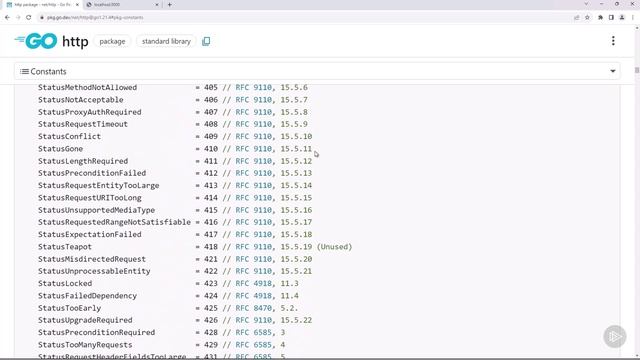Click the play overlay icon
640x360 pixels.
[615, 337]
